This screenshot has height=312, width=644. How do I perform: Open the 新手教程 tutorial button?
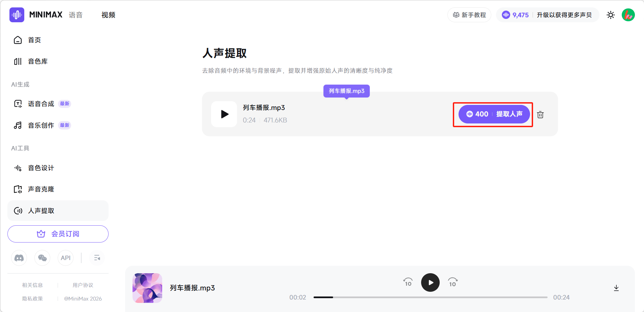[x=469, y=15]
